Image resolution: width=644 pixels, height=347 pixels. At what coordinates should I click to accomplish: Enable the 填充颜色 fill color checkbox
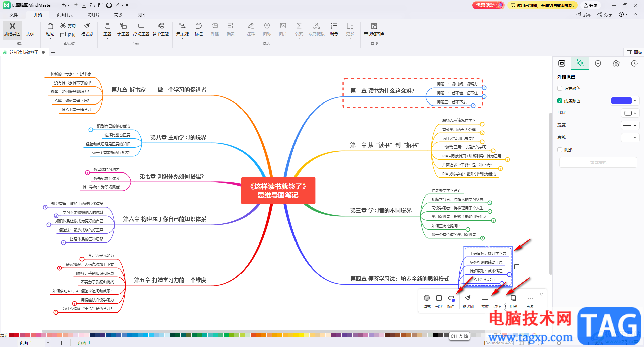pos(560,88)
